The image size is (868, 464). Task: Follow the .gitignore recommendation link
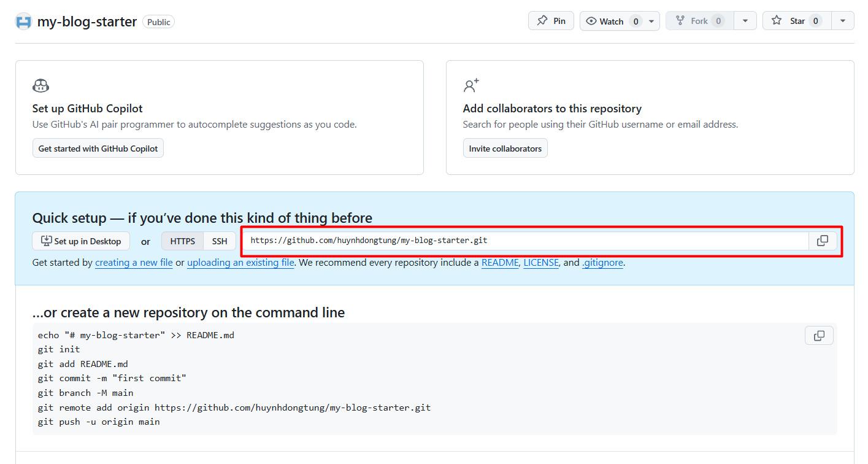(602, 263)
